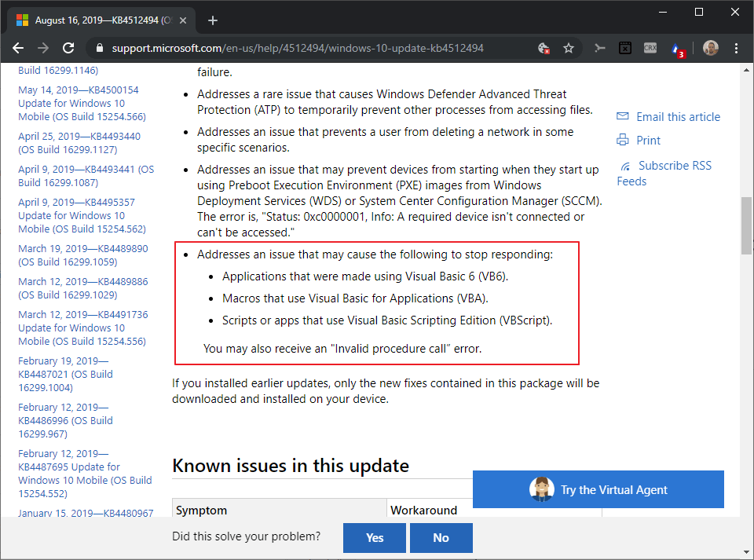Answer Yes to Did this solve your problem
The width and height of the screenshot is (754, 560).
[x=374, y=538]
